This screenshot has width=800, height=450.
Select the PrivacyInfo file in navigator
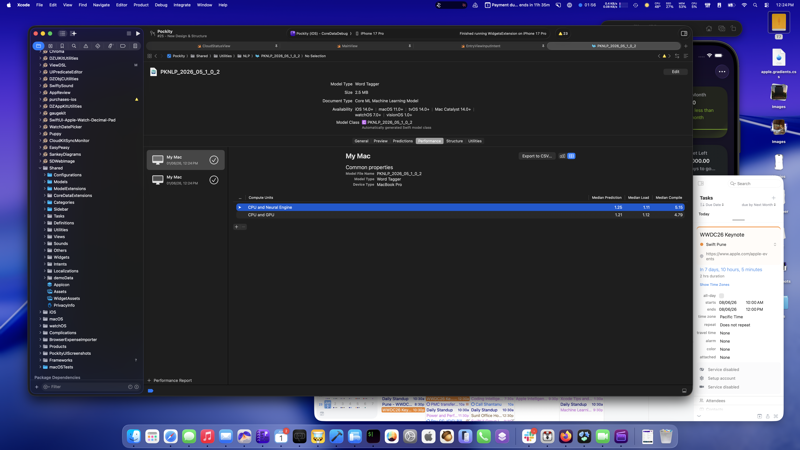point(64,305)
